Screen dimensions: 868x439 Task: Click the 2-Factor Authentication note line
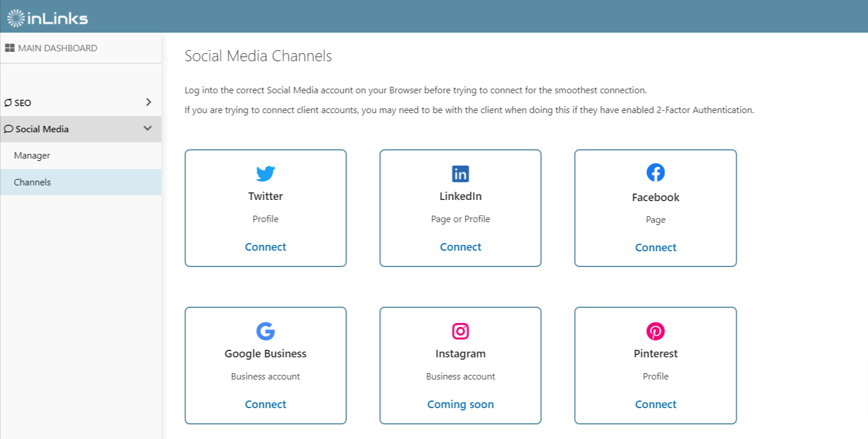coord(470,110)
